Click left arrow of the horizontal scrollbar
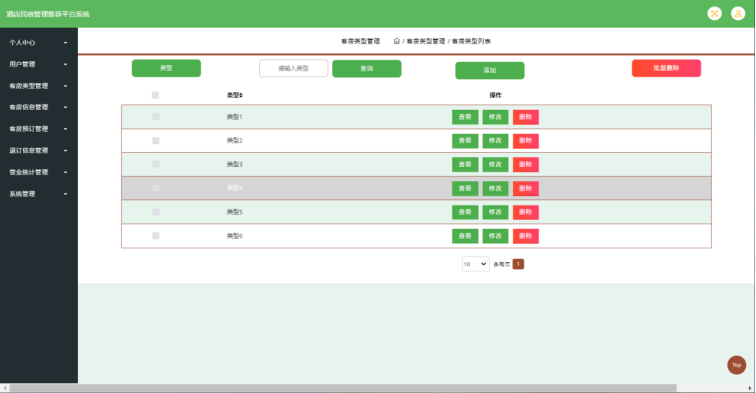756x393 pixels. (5, 388)
